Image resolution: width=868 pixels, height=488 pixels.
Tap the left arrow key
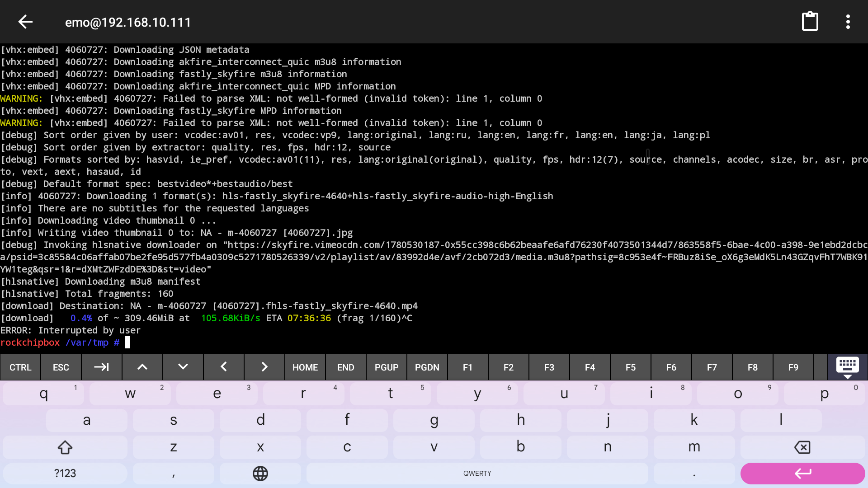pyautogui.click(x=224, y=367)
